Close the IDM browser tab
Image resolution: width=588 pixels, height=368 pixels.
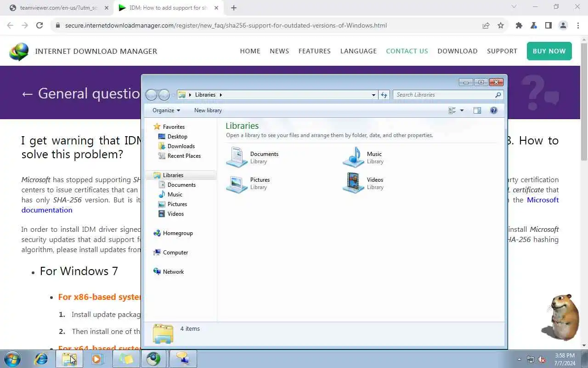point(216,8)
